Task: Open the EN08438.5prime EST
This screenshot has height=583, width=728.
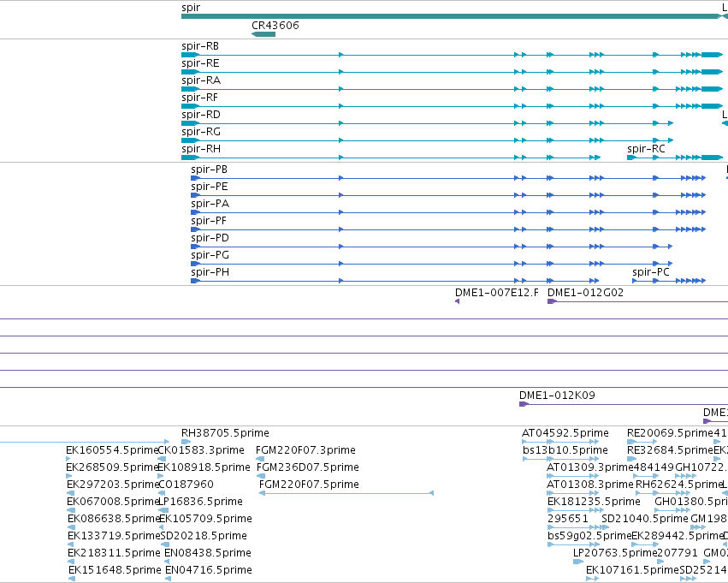Action: coord(208,553)
